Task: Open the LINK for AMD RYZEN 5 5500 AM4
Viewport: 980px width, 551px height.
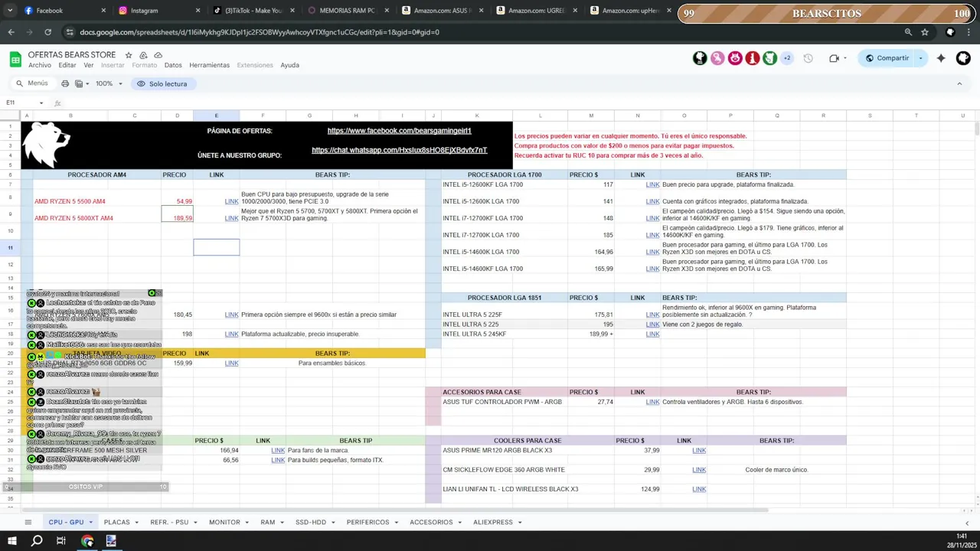Action: point(231,201)
